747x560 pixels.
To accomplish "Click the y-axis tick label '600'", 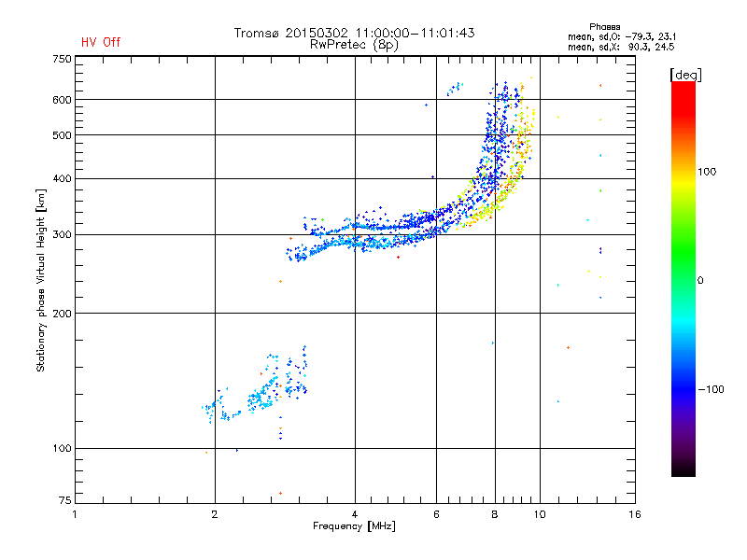I will point(62,100).
